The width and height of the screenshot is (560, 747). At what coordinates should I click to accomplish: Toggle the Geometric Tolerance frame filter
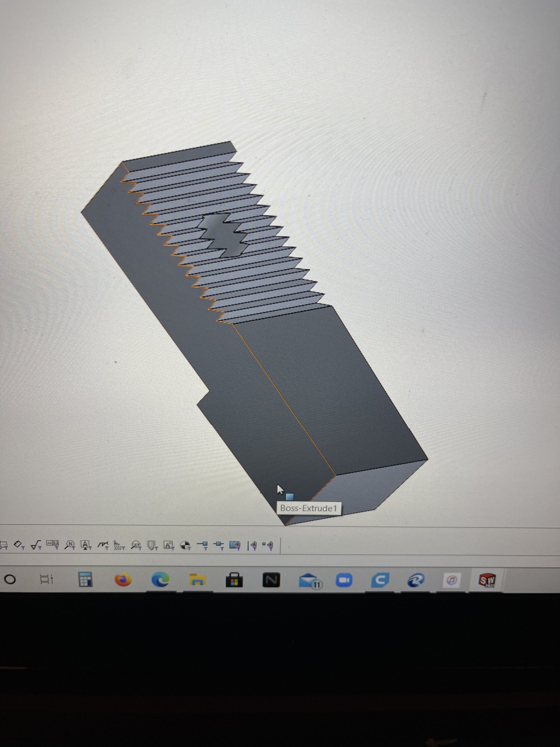click(x=53, y=544)
